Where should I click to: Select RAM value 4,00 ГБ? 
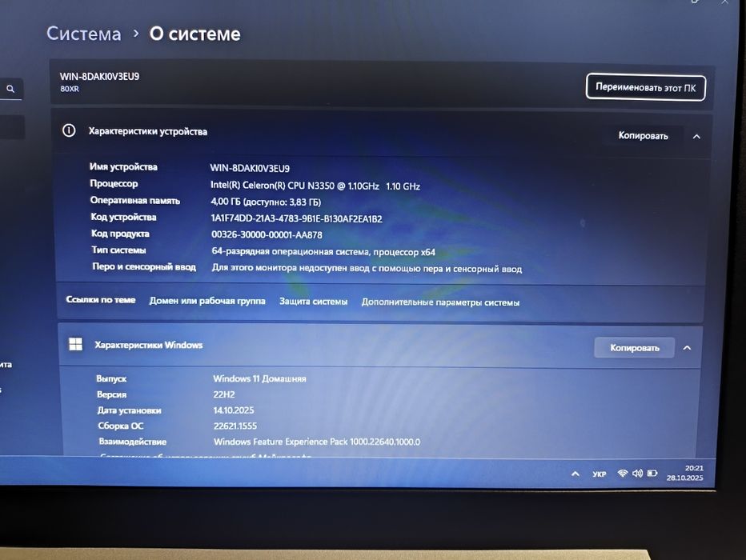pyautogui.click(x=266, y=202)
